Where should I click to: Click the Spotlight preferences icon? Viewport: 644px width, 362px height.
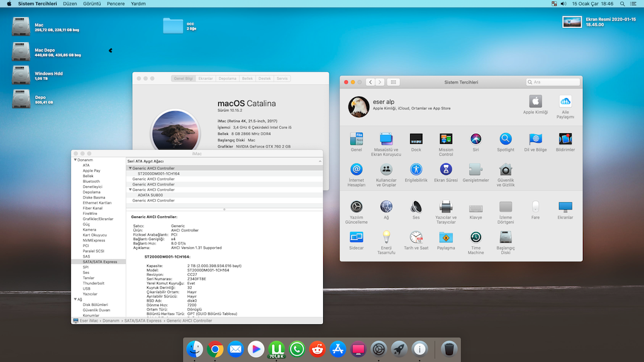[x=506, y=140]
